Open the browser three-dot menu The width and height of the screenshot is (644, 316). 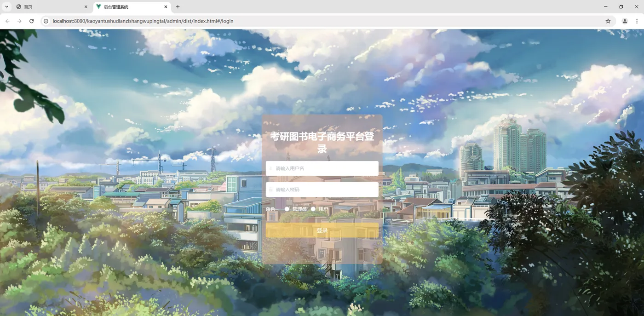pos(637,21)
